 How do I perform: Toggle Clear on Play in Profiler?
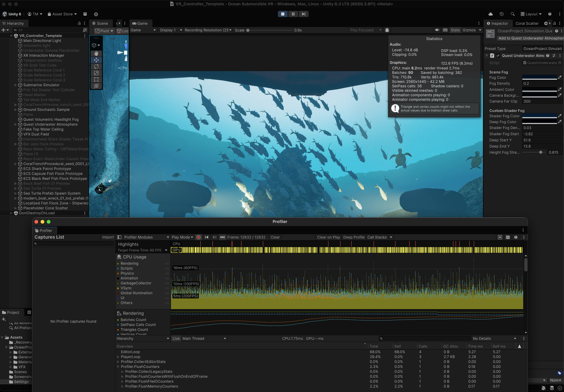(328, 237)
